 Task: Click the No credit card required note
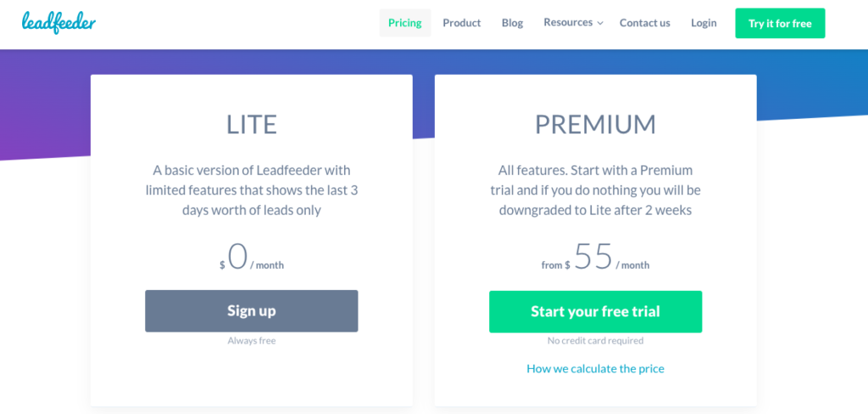click(x=596, y=341)
